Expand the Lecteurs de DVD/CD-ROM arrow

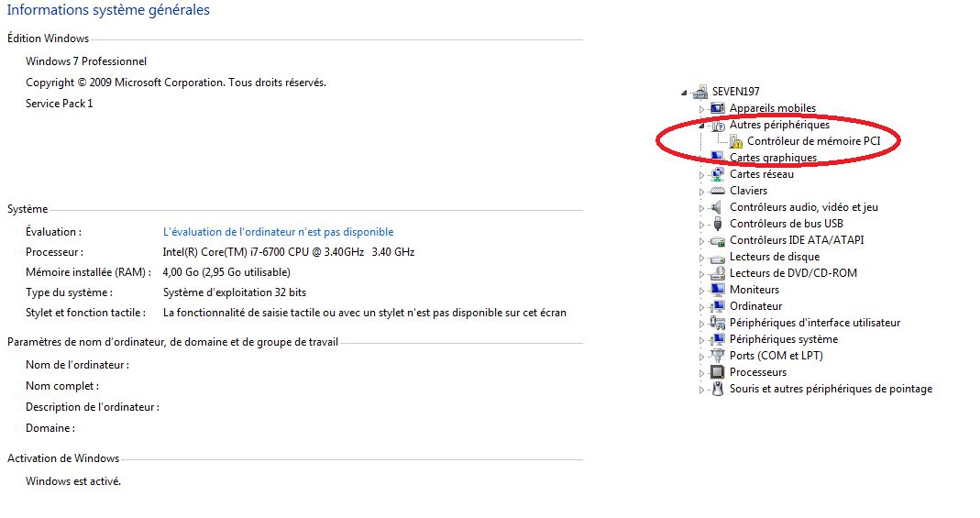coord(701,274)
